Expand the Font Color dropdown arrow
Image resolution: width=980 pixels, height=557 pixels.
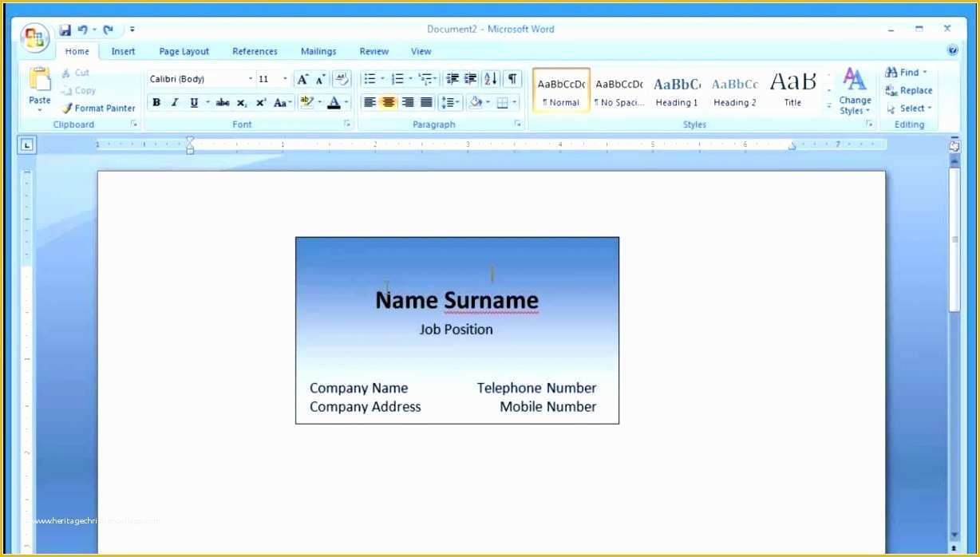tap(345, 102)
